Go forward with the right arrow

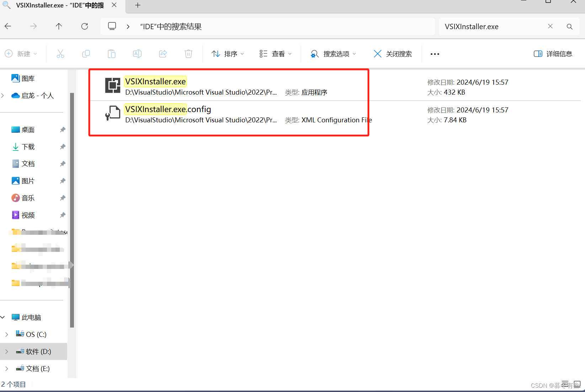click(33, 26)
